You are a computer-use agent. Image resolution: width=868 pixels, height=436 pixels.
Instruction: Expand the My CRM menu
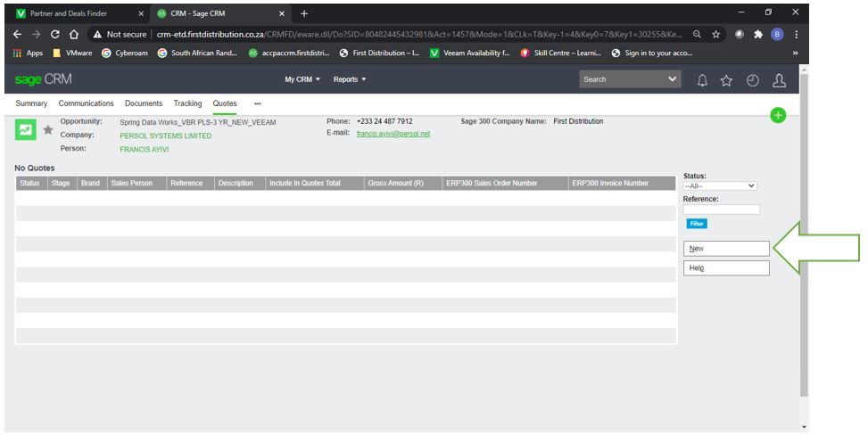click(302, 79)
